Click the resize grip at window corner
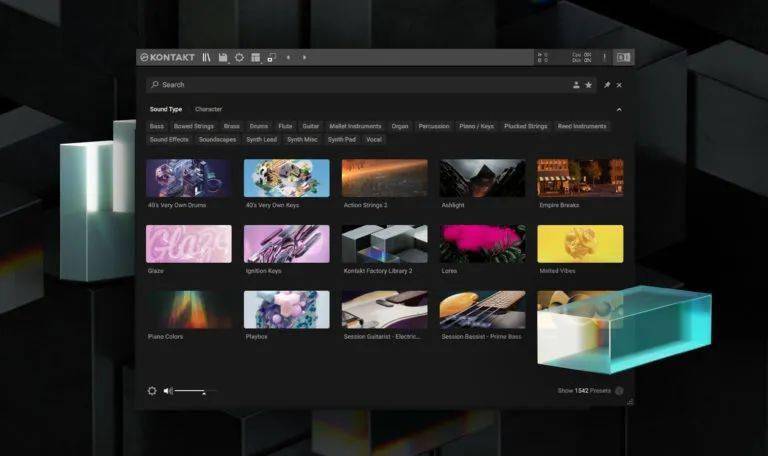The image size is (768, 456). (630, 402)
